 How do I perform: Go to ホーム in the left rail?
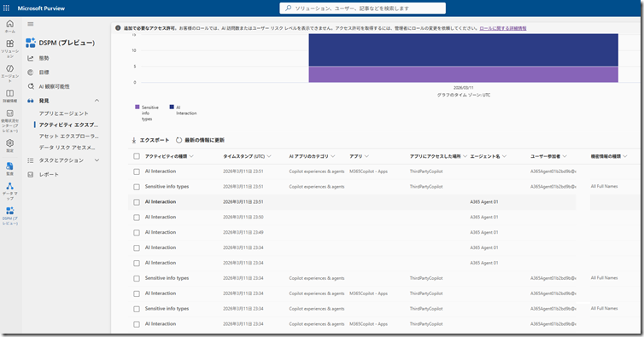(10, 26)
